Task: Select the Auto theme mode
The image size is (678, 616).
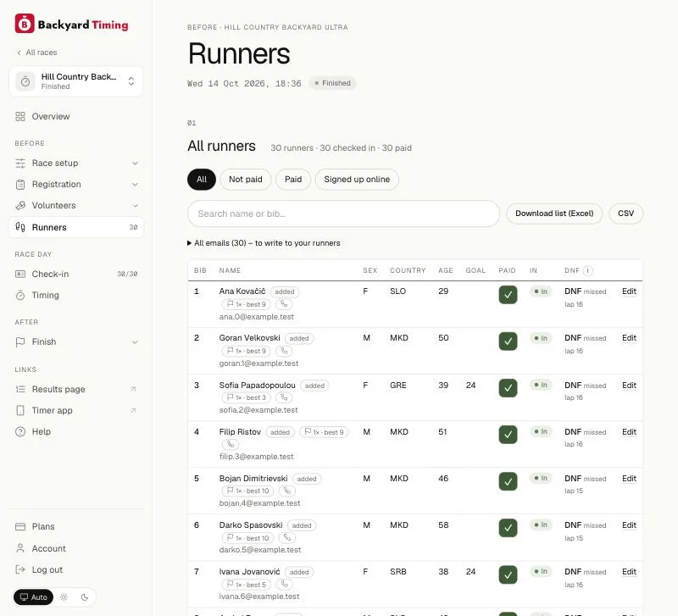Action: [x=33, y=597]
